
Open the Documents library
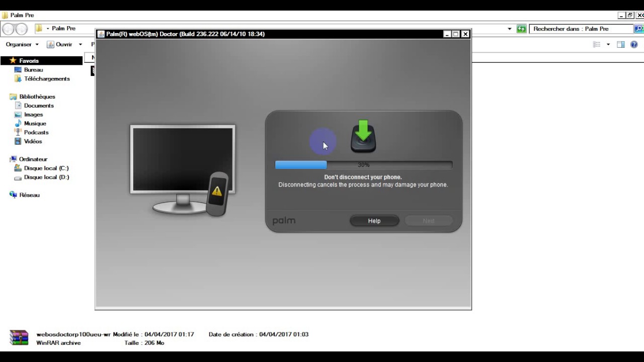(39, 106)
